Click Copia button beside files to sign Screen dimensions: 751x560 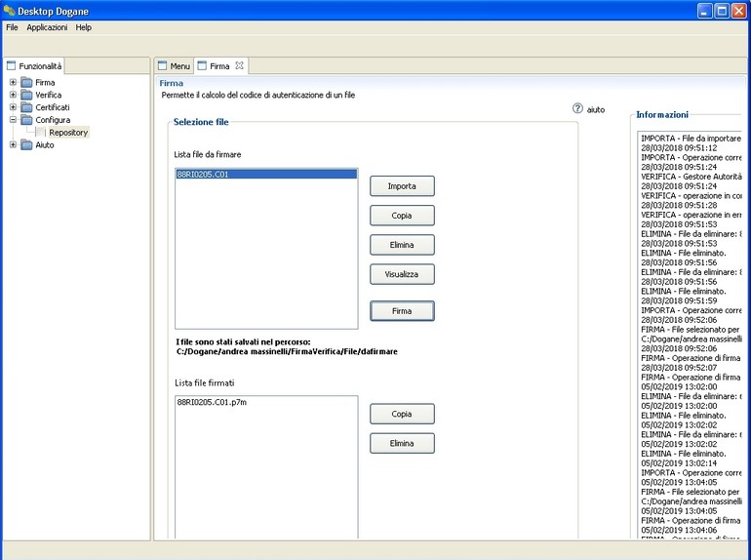point(402,216)
